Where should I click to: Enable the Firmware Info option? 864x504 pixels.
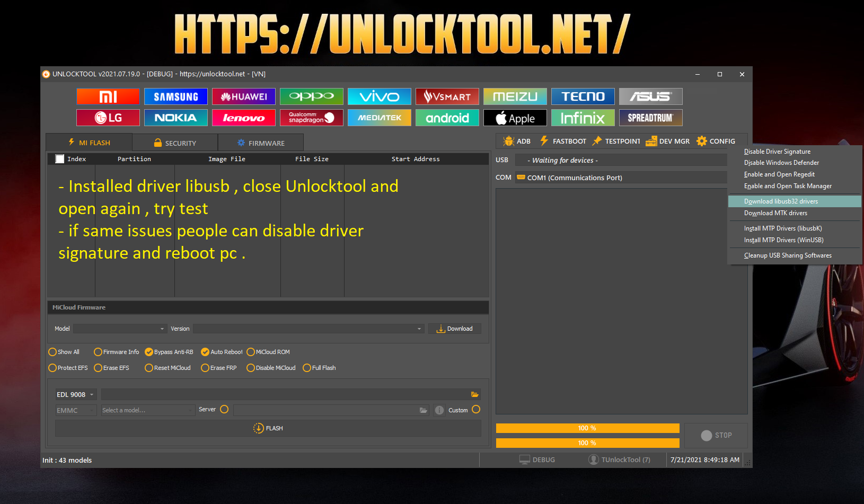coord(117,352)
